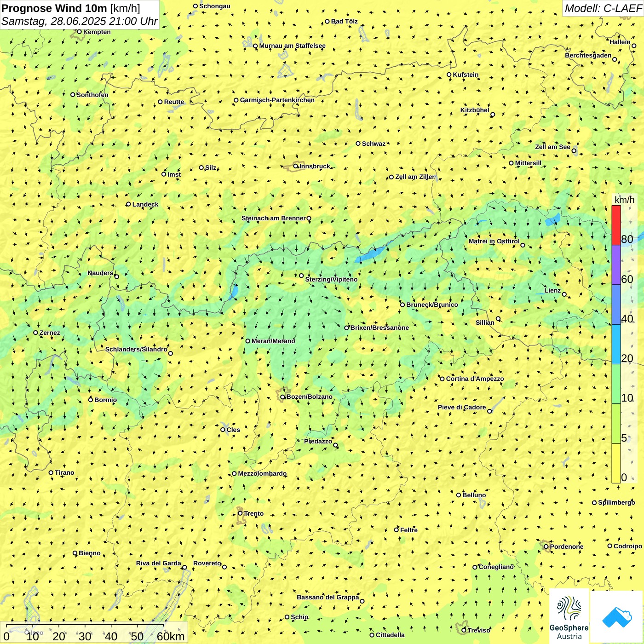
Task: Click the 'Mezzolombardo' label
Action: pyautogui.click(x=262, y=473)
